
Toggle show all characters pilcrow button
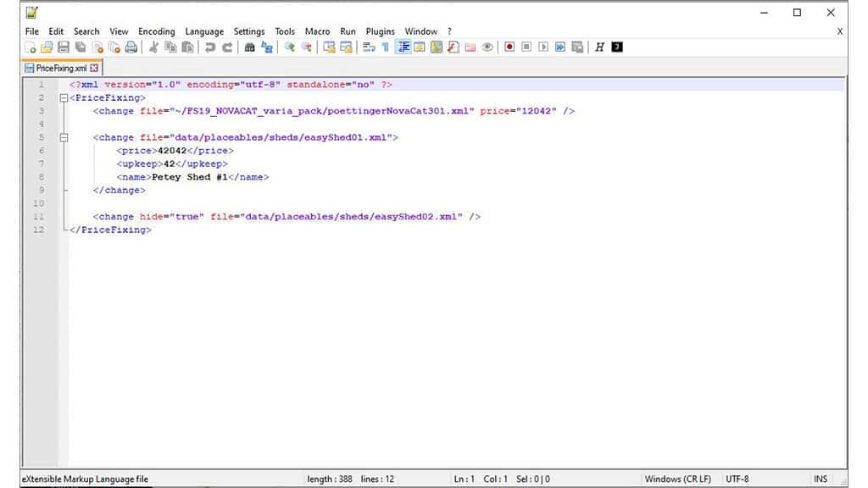(385, 47)
